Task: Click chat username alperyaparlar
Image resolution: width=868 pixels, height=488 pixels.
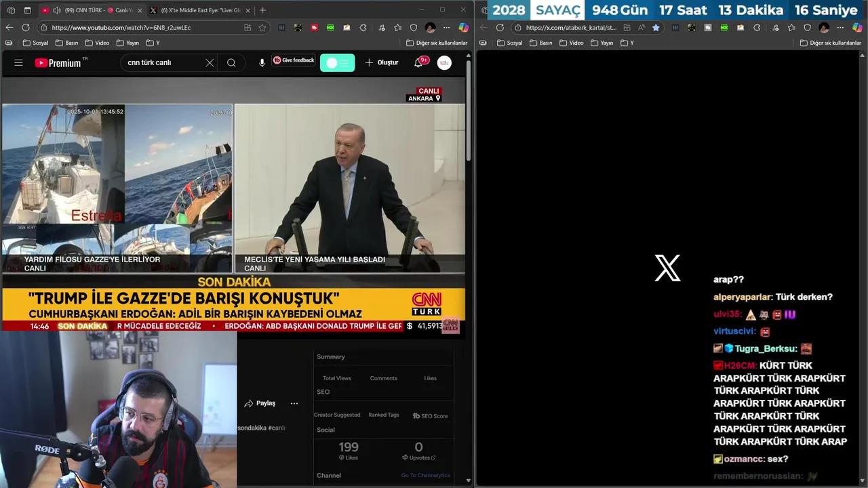Action: coord(742,297)
